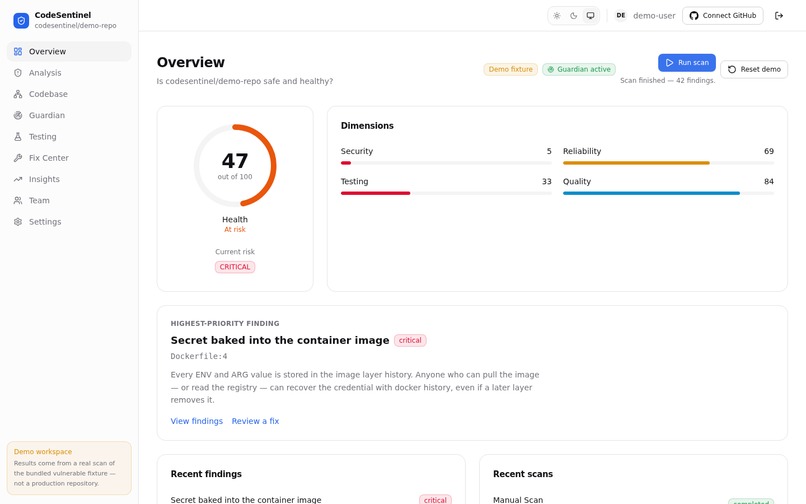The width and height of the screenshot is (806, 504).
Task: Click the At risk health status
Action: click(x=235, y=230)
